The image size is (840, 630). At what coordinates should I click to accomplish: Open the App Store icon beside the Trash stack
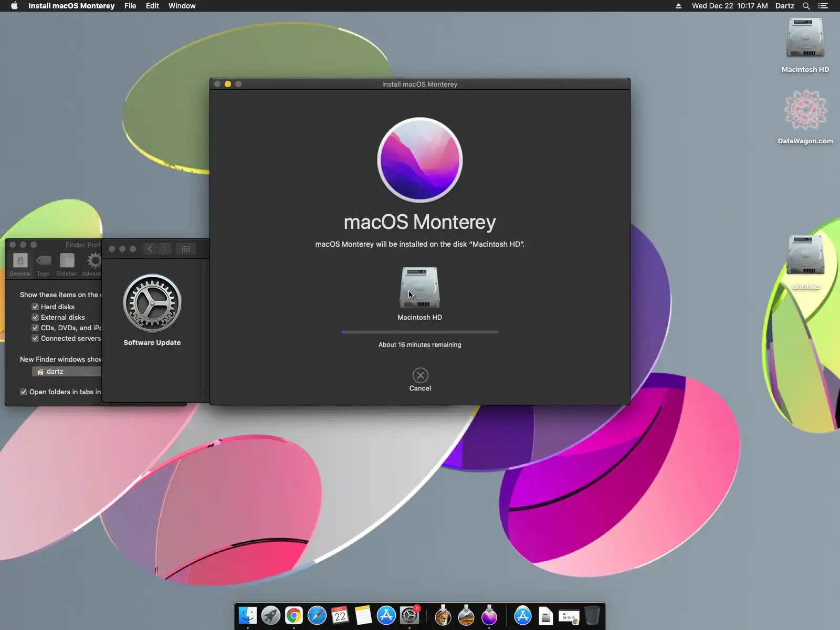523,615
